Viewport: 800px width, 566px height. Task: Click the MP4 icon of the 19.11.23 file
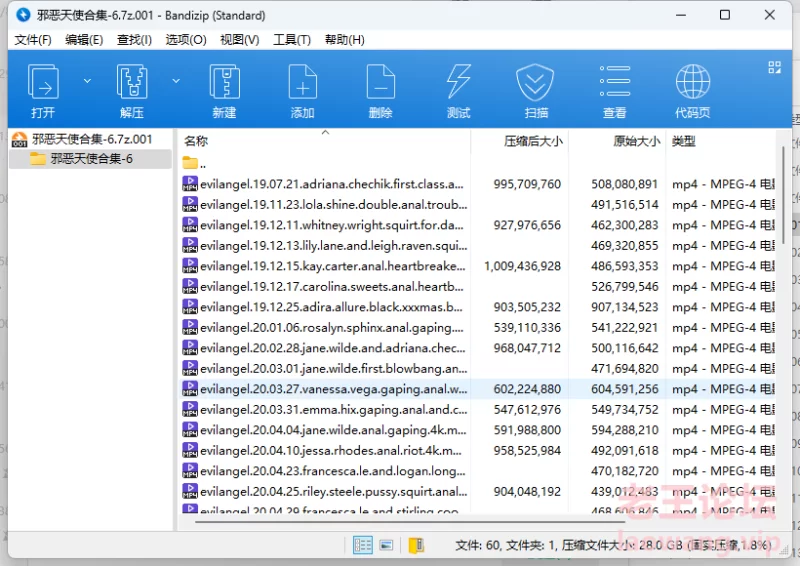(190, 204)
